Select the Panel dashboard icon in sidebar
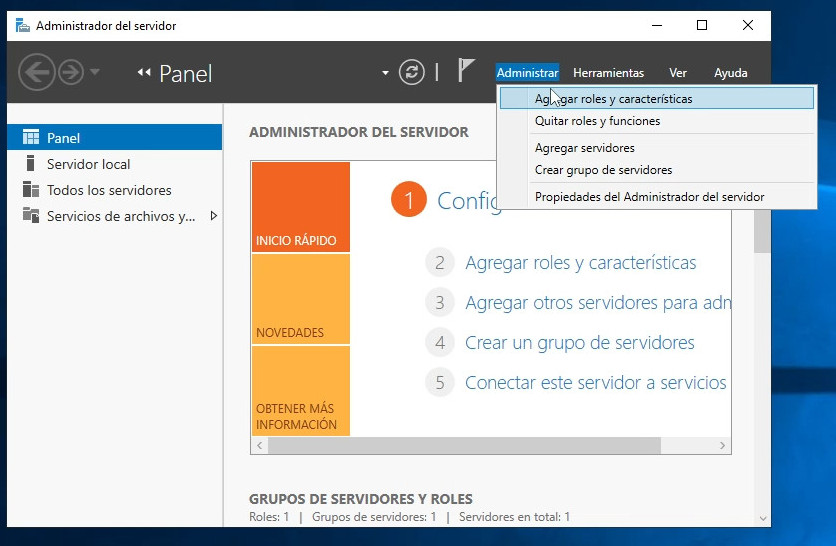Image resolution: width=836 pixels, height=546 pixels. (x=30, y=138)
